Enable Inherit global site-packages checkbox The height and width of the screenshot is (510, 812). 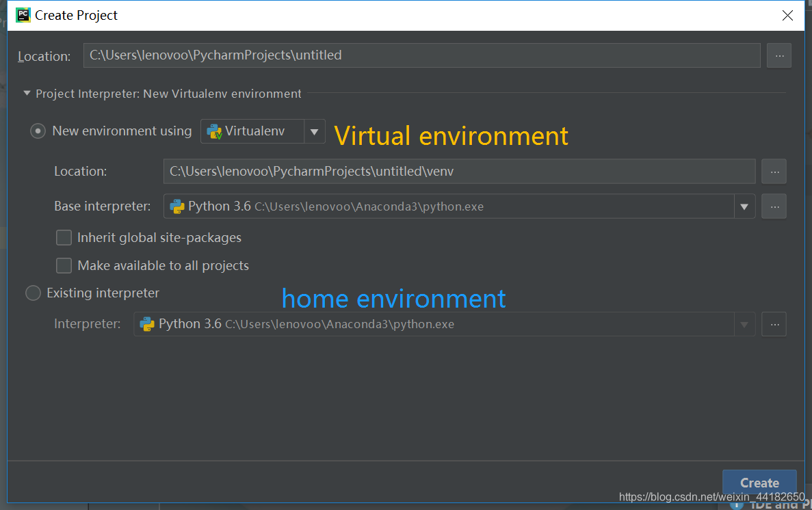(64, 238)
